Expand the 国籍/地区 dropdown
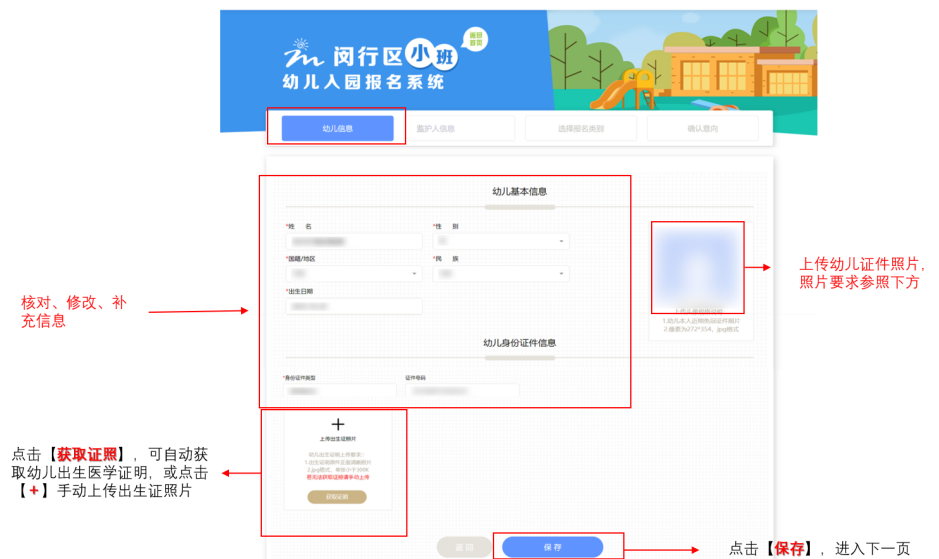 pos(354,273)
